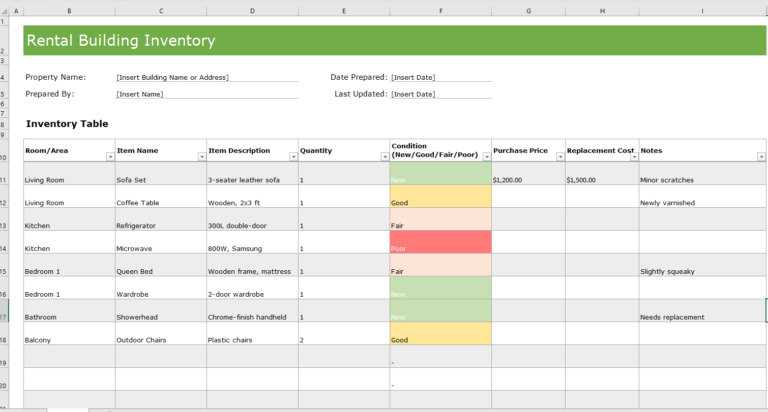Click the green New condition cell for Sofa Set
768x412 pixels.
(440, 173)
